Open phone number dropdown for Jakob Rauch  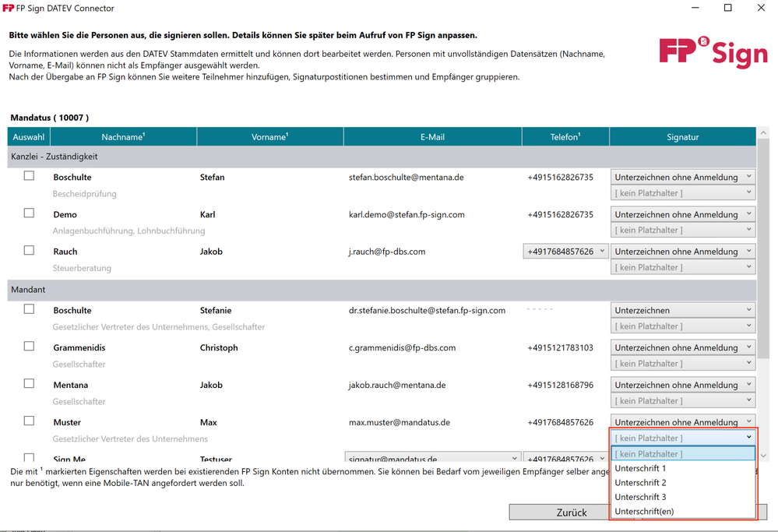565,252
